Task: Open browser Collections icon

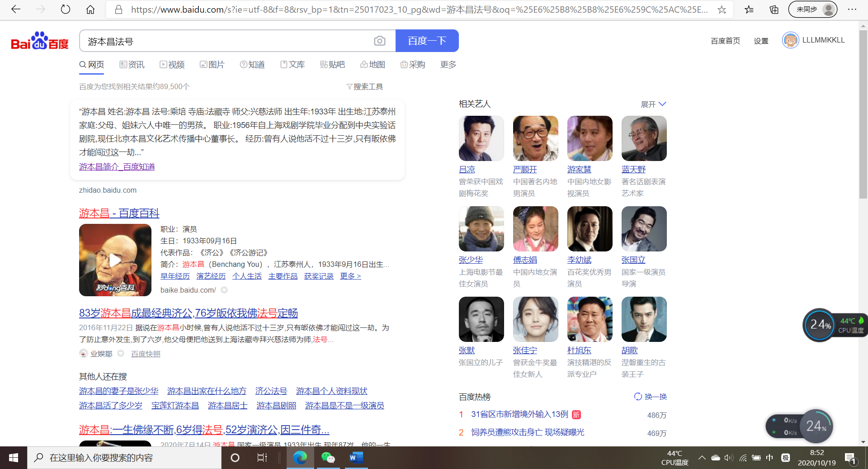Action: [x=774, y=9]
